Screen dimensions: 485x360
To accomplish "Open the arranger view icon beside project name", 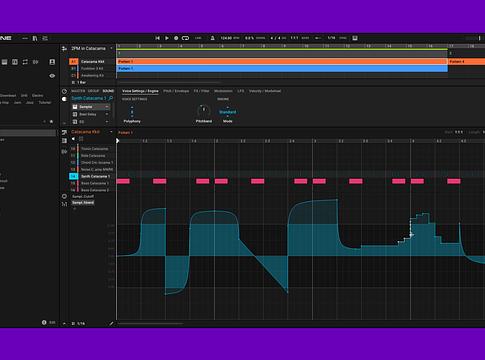I will click(x=64, y=49).
